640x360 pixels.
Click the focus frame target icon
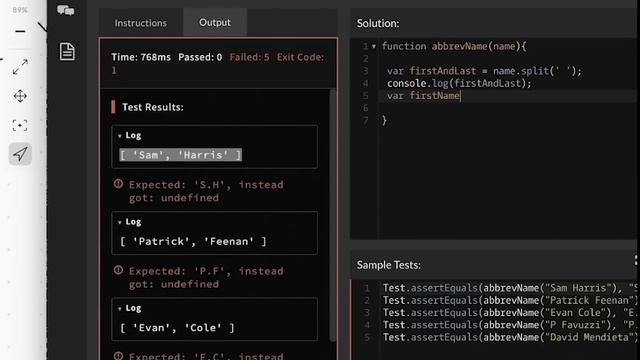pos(20,125)
